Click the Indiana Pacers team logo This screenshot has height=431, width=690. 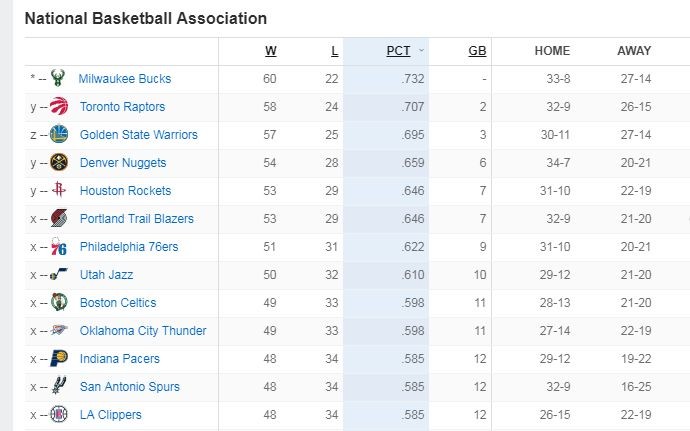pos(59,359)
